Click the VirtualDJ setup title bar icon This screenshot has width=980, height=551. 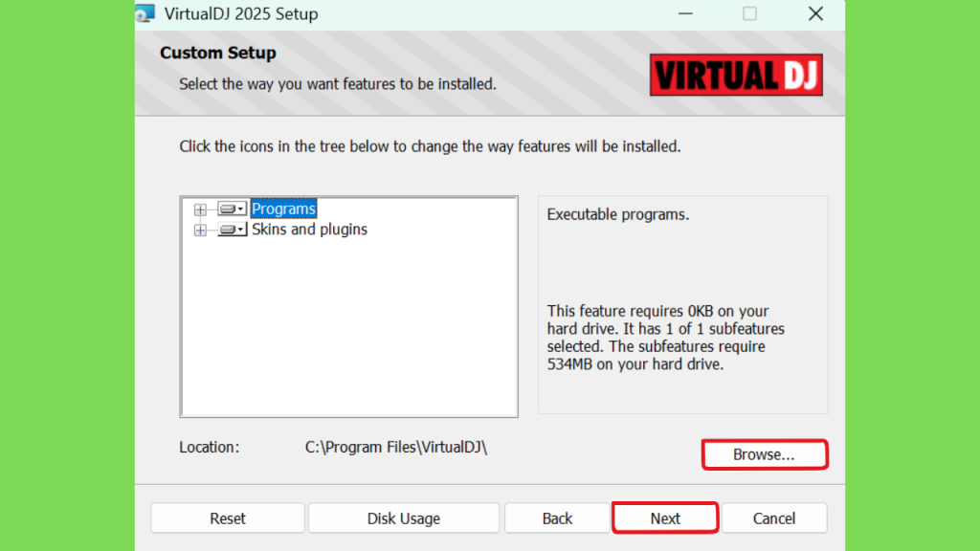(x=145, y=13)
